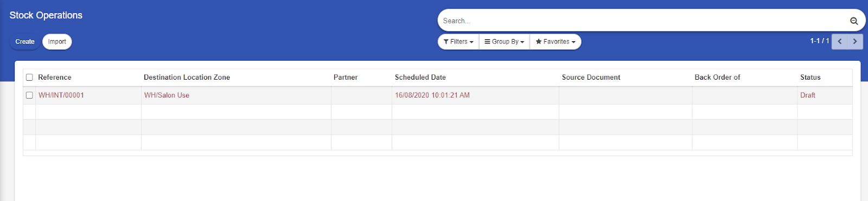Click the Create button
The image size is (868, 201).
pyautogui.click(x=25, y=42)
